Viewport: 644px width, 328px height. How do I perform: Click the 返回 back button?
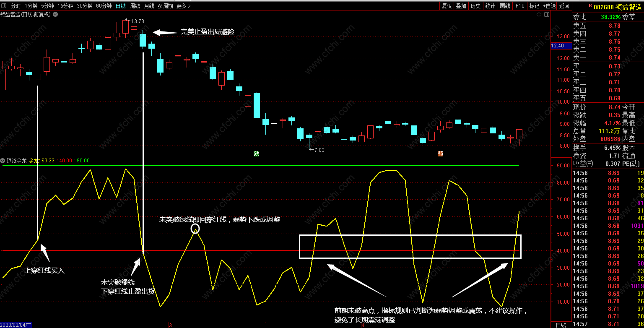pyautogui.click(x=564, y=6)
